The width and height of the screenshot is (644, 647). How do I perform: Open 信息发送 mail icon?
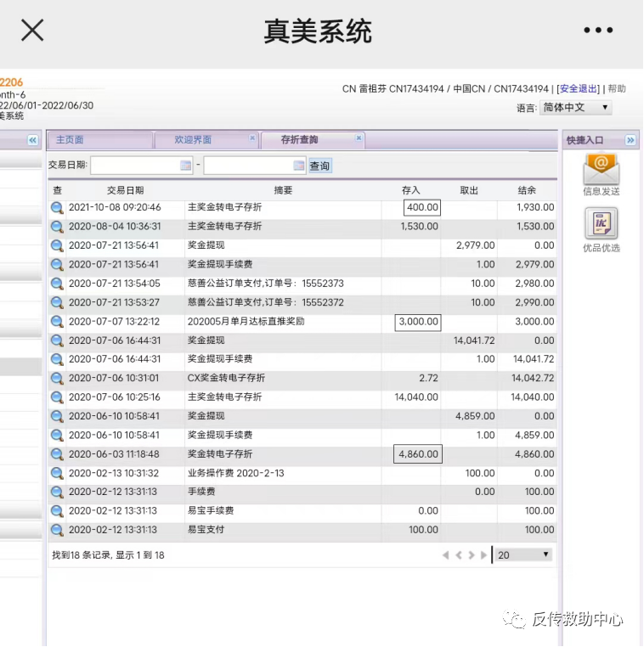pyautogui.click(x=601, y=170)
